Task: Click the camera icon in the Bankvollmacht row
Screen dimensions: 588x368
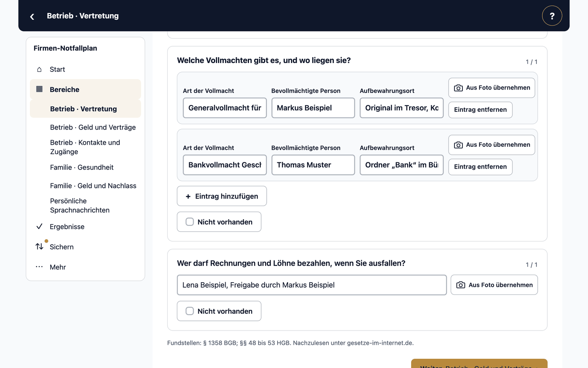Action: click(458, 145)
